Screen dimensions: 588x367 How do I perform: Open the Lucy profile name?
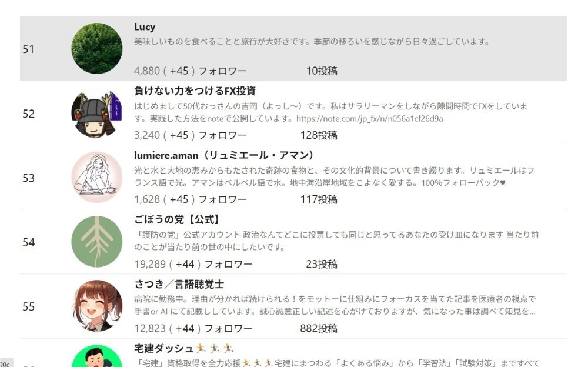[x=145, y=27]
